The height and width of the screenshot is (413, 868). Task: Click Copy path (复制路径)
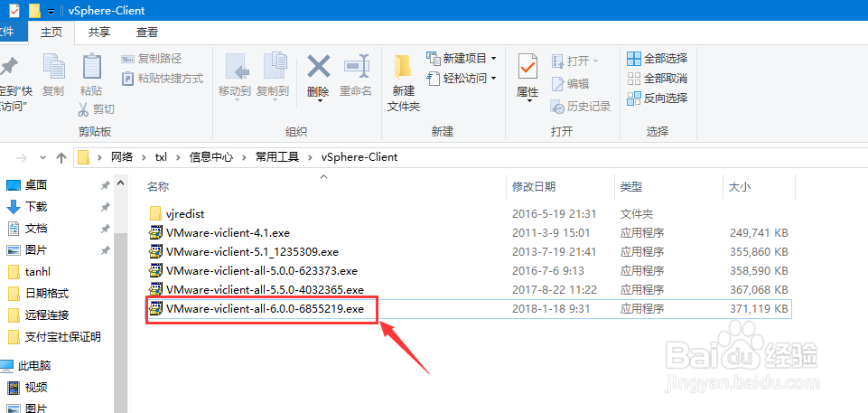click(x=151, y=59)
